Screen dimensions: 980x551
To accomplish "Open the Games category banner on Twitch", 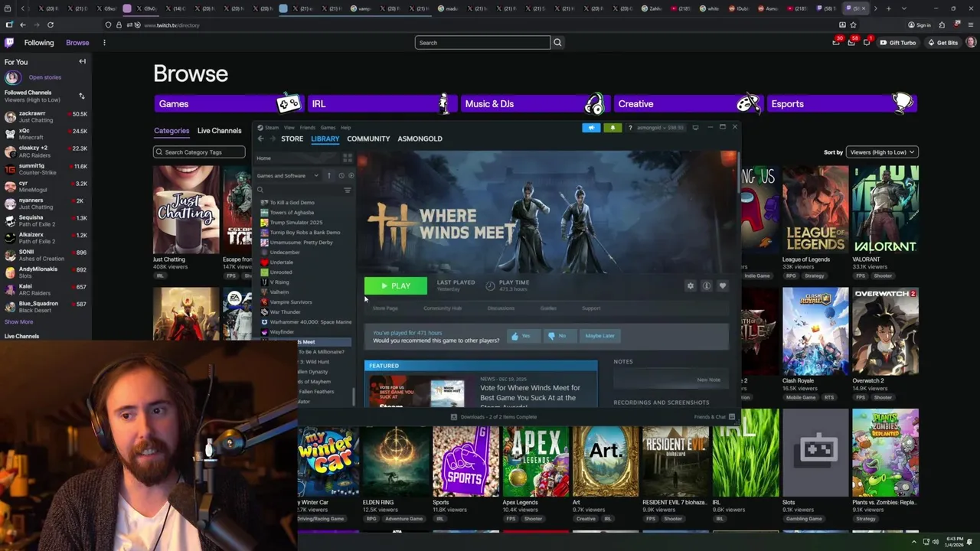I will pos(228,103).
